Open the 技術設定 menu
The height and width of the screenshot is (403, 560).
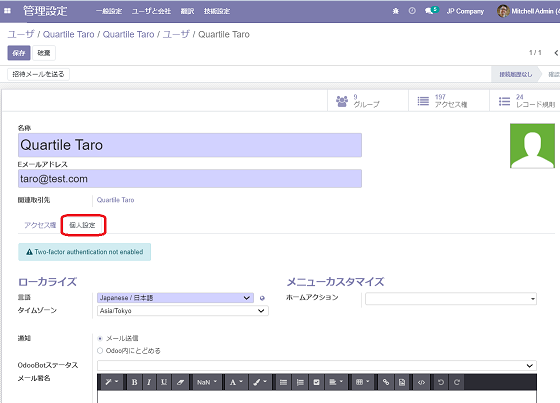(217, 11)
